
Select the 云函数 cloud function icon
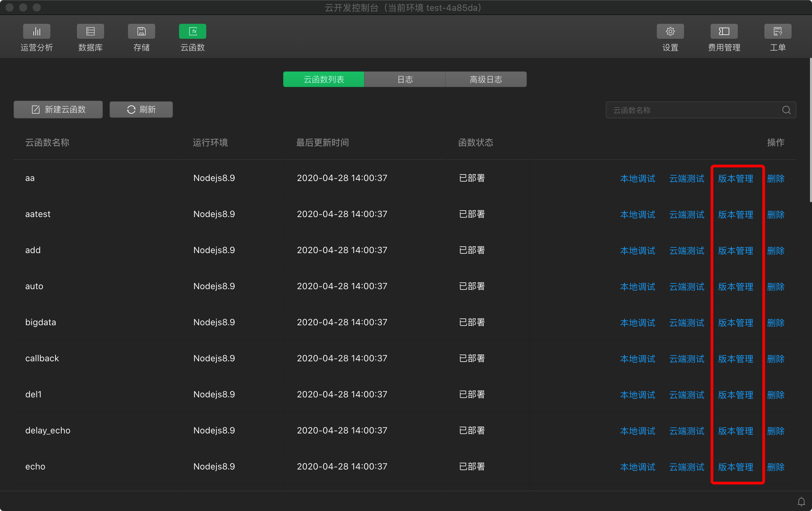tap(193, 31)
